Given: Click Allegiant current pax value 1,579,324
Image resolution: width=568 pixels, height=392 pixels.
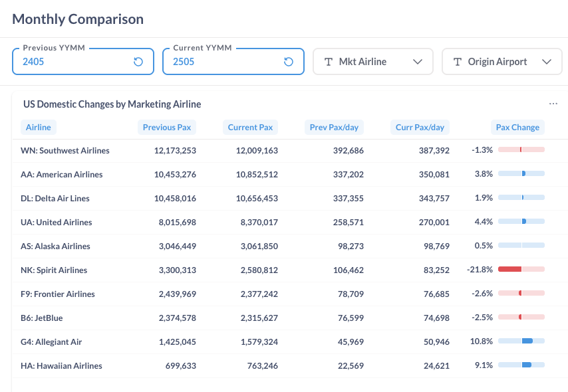Looking at the screenshot, I should [x=259, y=342].
